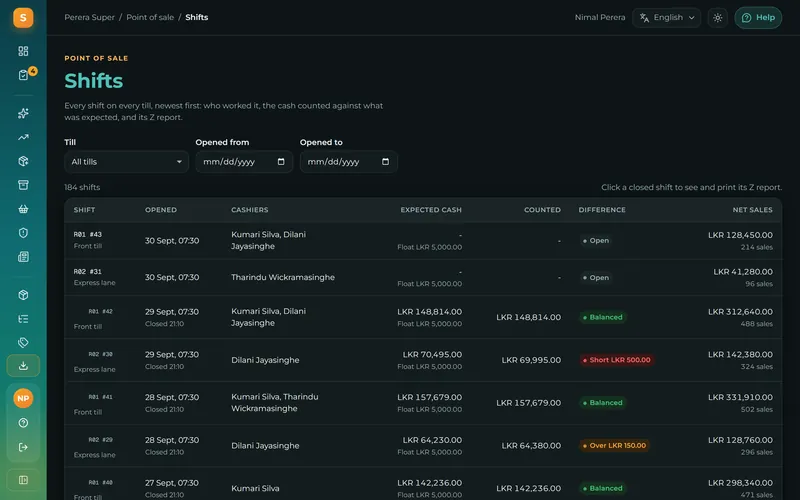Open the English language dropdown
This screenshot has width=800, height=500.
click(x=666, y=18)
